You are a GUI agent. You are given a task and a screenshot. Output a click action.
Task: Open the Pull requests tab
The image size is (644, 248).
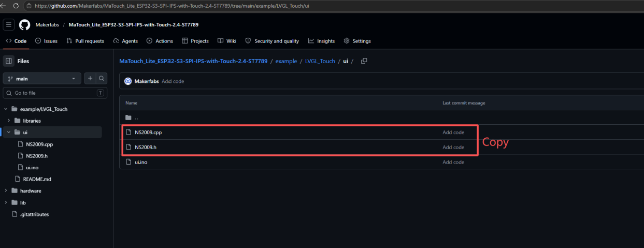coord(85,41)
